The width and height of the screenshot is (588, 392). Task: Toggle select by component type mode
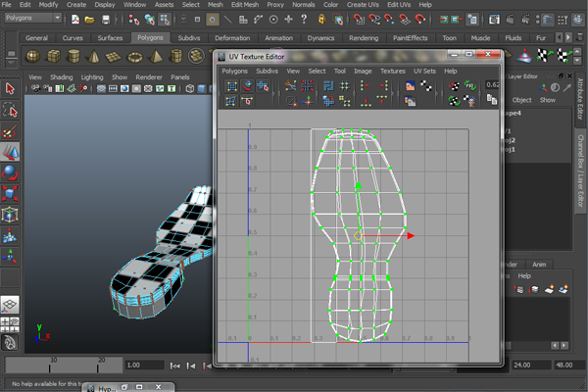[x=165, y=20]
